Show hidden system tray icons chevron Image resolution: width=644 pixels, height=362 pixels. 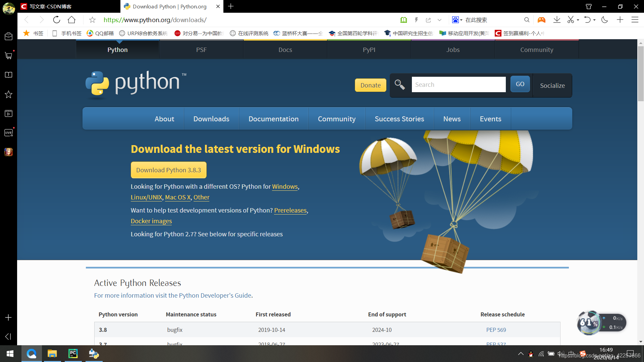click(x=521, y=353)
